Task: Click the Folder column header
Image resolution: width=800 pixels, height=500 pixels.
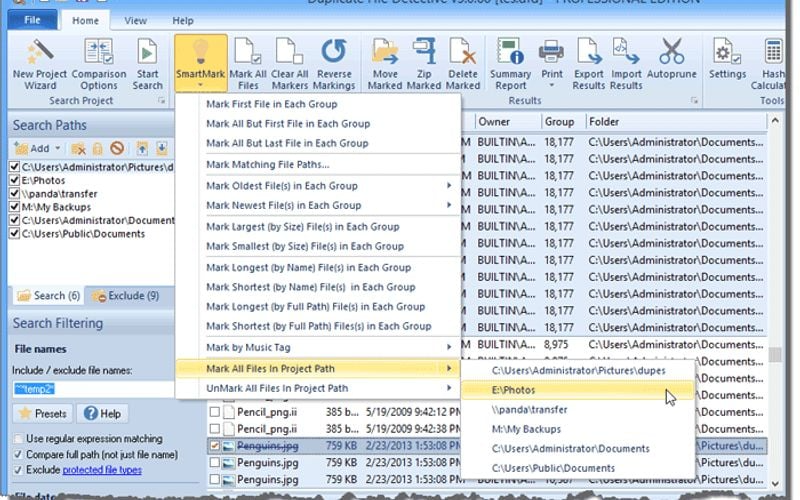Action: 676,122
